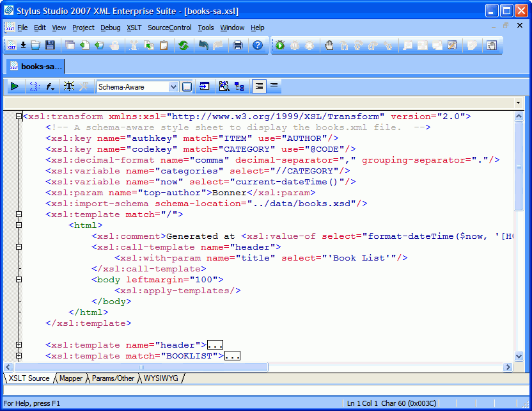Expand the collapsed header template ellipsis

(x=215, y=344)
